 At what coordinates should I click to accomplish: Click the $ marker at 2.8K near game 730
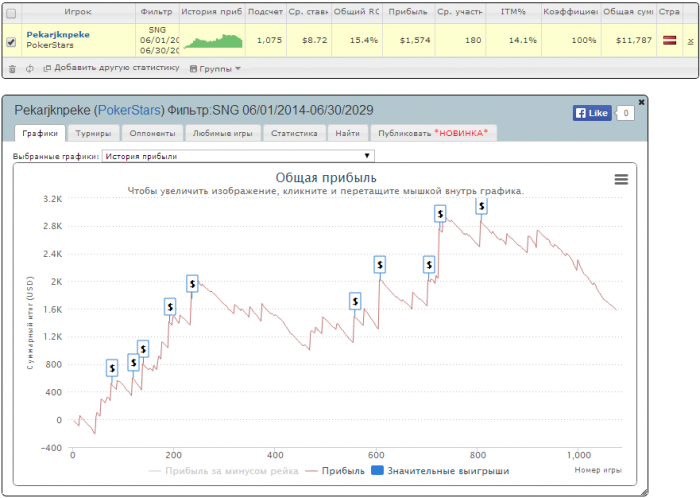[x=440, y=214]
